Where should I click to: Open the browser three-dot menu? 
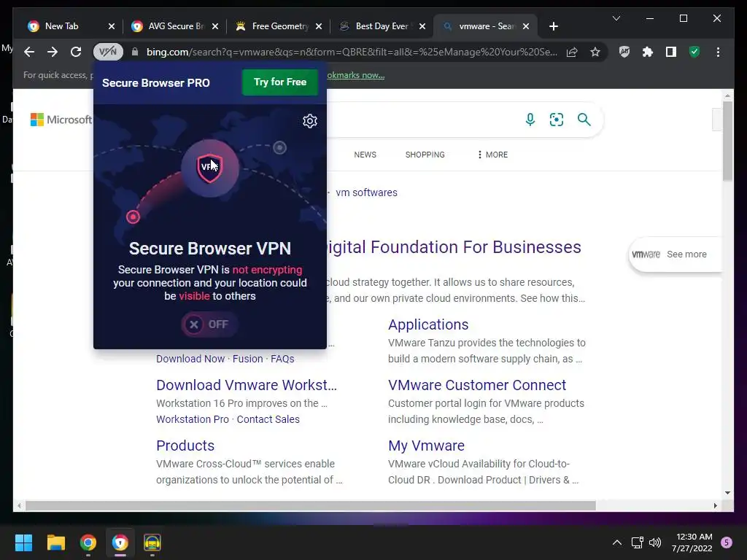(718, 52)
